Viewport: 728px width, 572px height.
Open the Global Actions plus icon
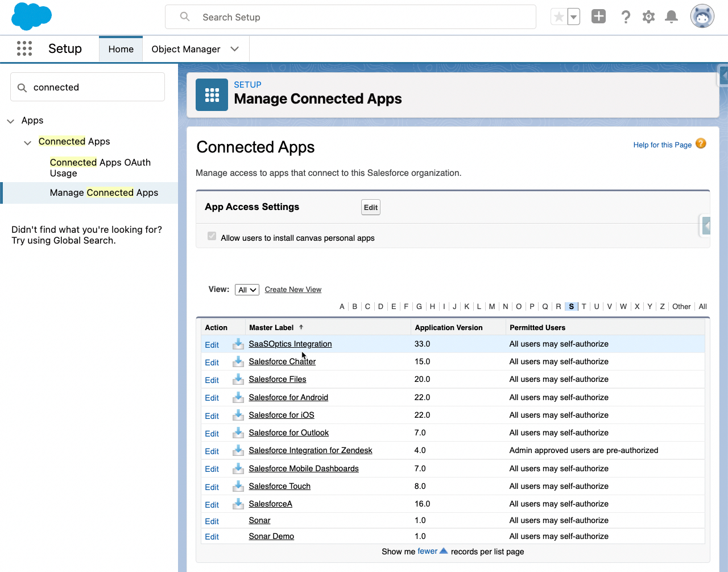pyautogui.click(x=598, y=17)
